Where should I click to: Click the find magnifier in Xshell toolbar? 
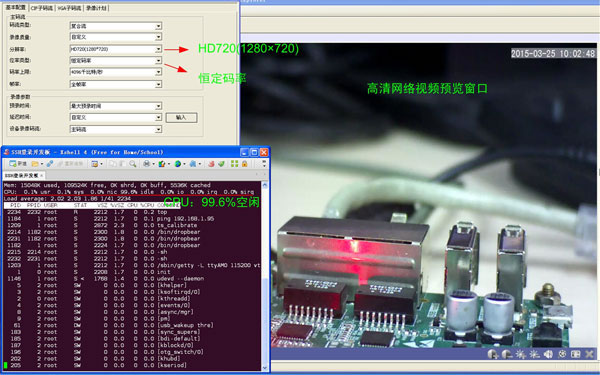pyautogui.click(x=132, y=164)
